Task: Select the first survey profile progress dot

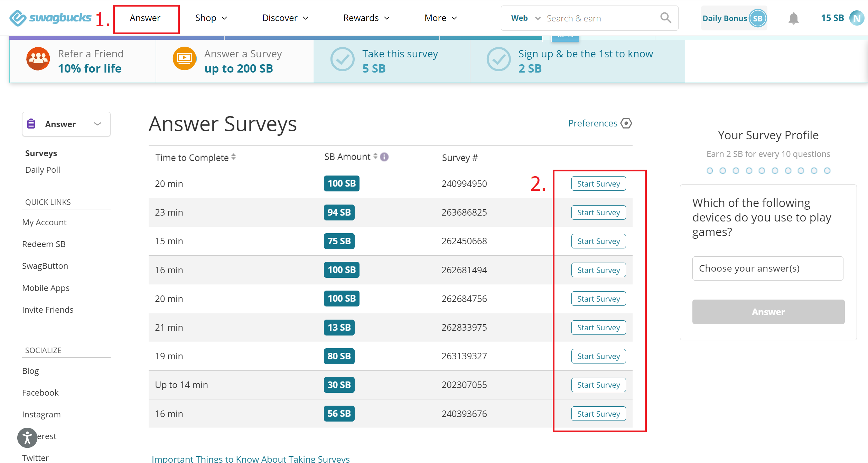Action: 710,171
